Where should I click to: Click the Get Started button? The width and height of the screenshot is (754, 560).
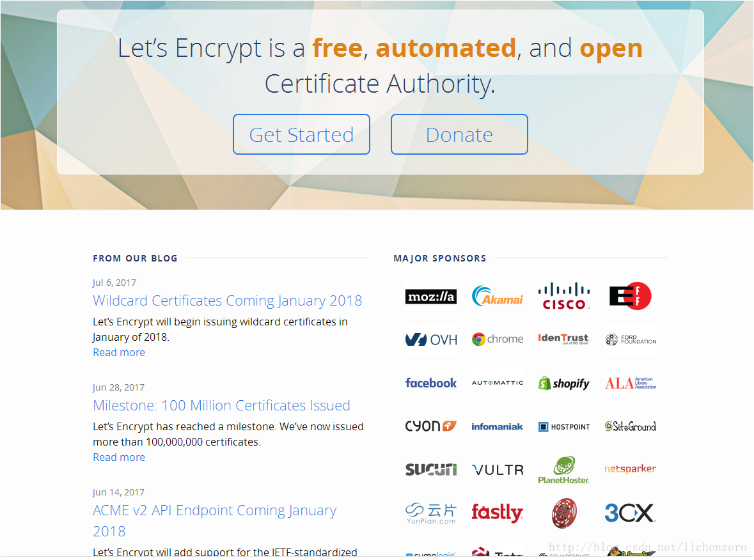301,134
